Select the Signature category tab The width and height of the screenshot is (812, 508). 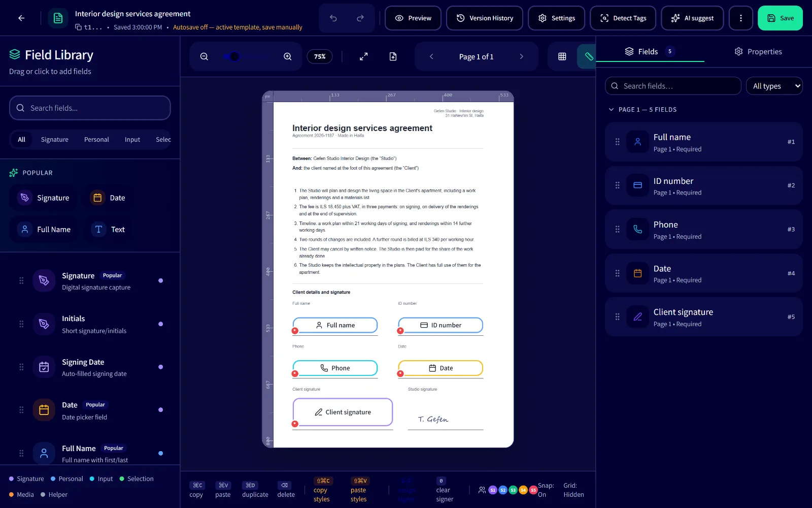point(55,139)
